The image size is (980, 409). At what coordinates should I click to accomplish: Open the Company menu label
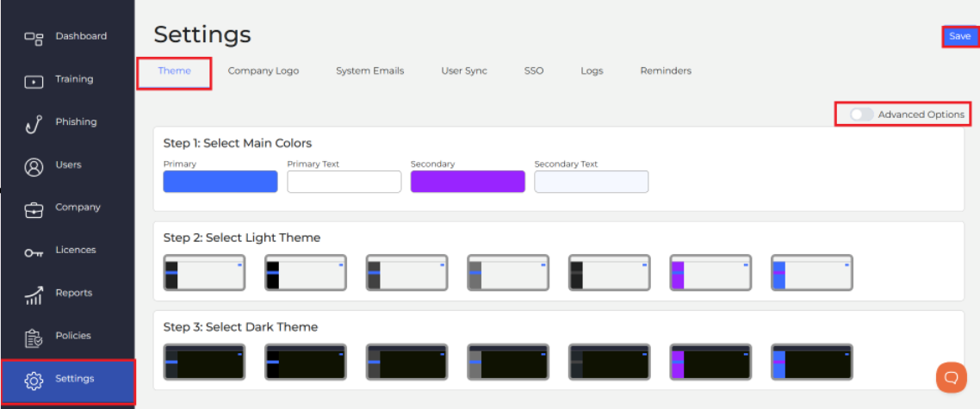(78, 207)
